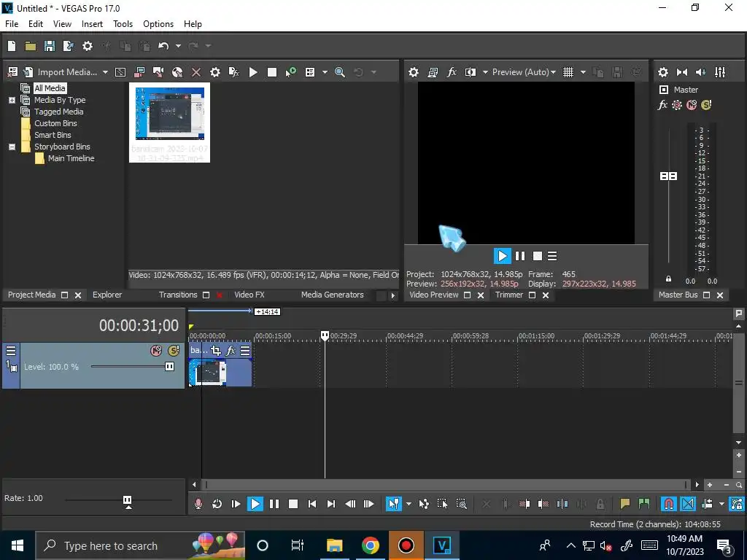The image size is (747, 560).
Task: Open Mixing Console icon in Master Bus
Action: [x=720, y=72]
